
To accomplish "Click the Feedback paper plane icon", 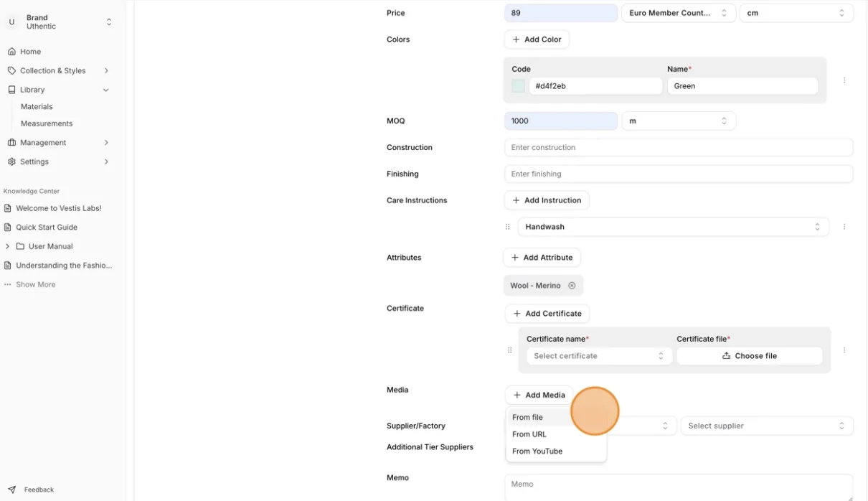I will coord(11,490).
